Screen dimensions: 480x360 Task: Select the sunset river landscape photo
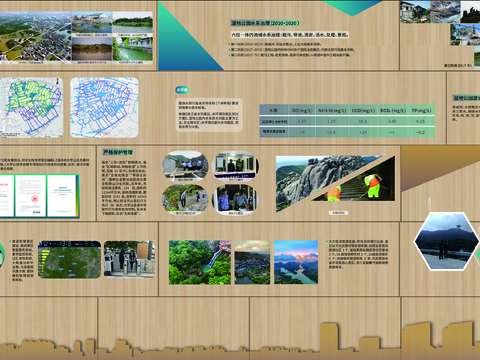(296, 262)
